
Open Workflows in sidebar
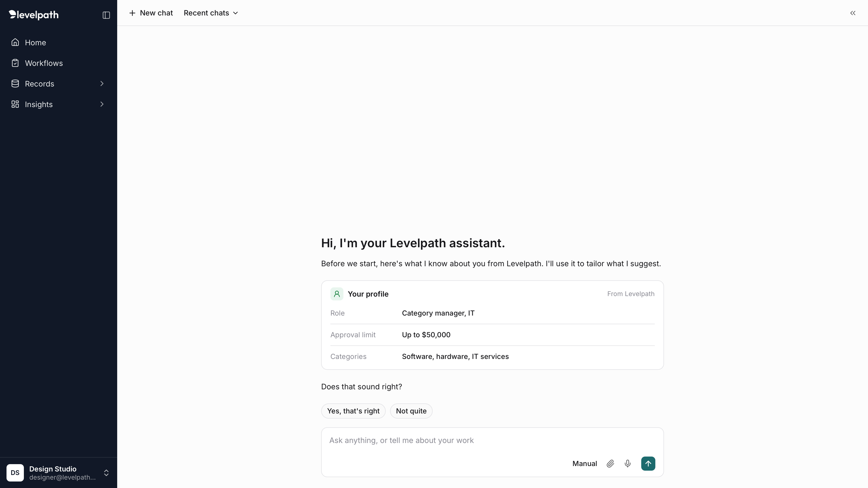[x=58, y=63]
